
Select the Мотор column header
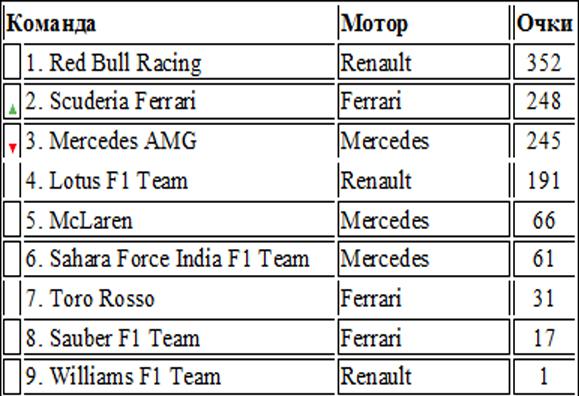(374, 24)
